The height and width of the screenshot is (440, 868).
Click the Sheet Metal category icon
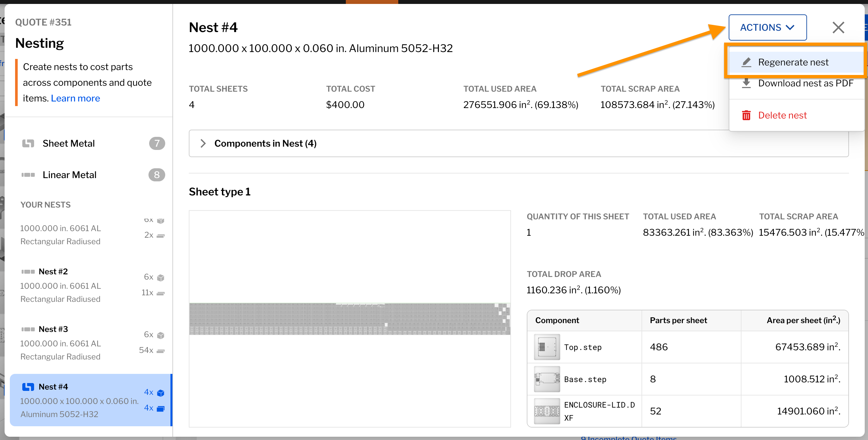28,143
